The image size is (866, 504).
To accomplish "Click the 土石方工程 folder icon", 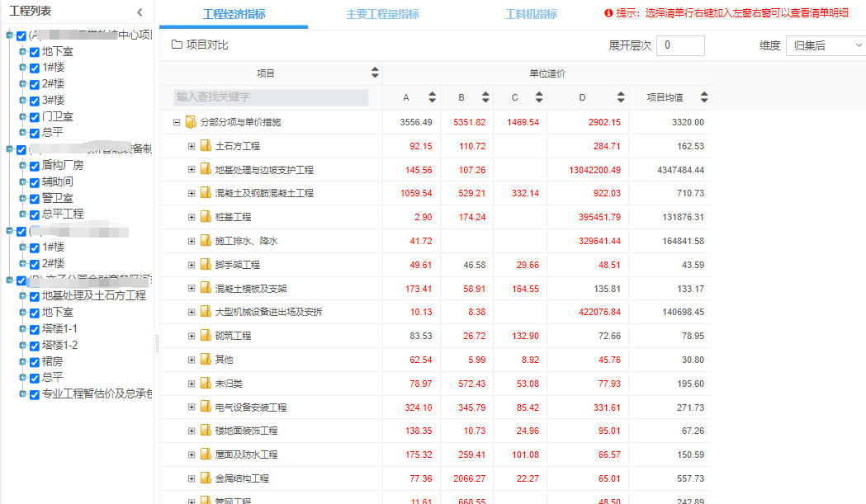I will [206, 146].
